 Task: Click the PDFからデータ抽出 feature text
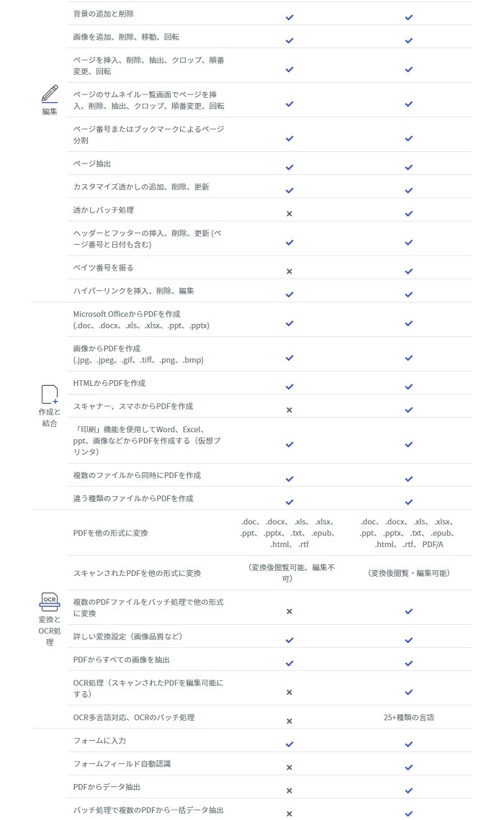(107, 787)
